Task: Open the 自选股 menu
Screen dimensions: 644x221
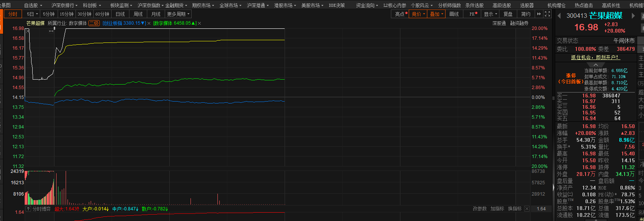Action: (33, 5)
